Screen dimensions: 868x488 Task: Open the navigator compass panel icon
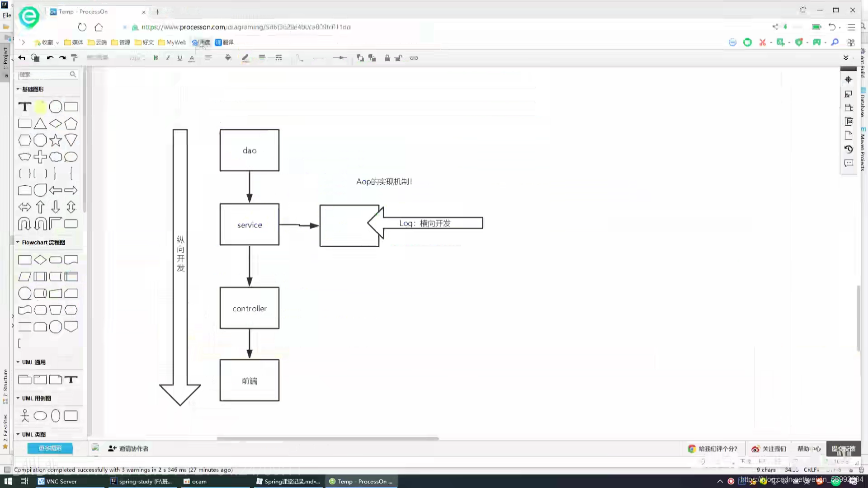(x=849, y=80)
